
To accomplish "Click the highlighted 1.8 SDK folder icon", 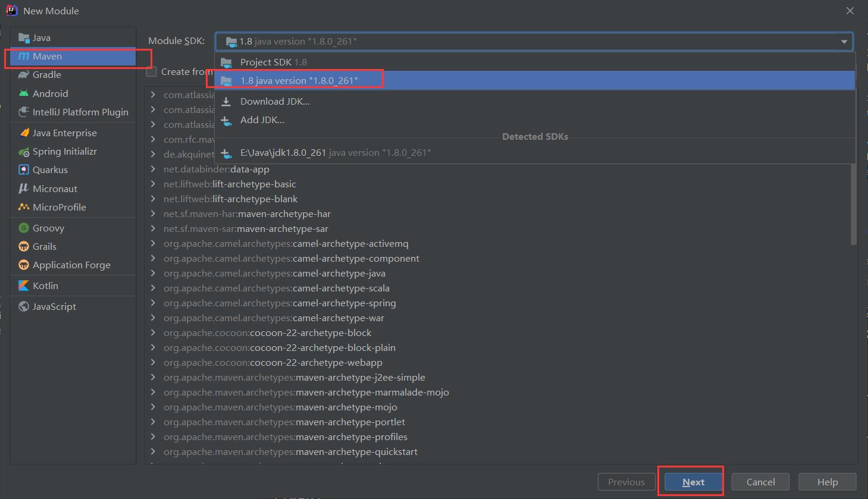I will click(x=226, y=81).
